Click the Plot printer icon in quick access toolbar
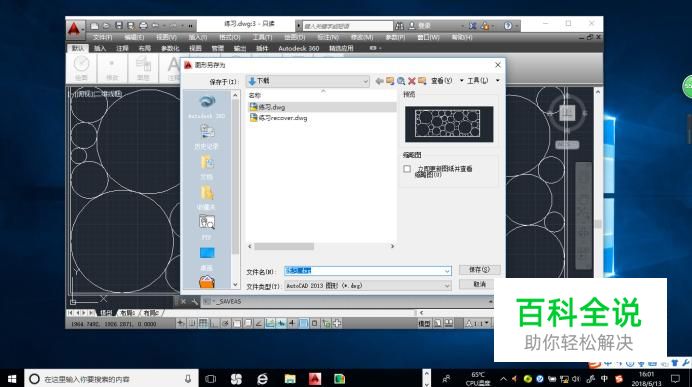The height and width of the screenshot is (387, 692). 143,26
